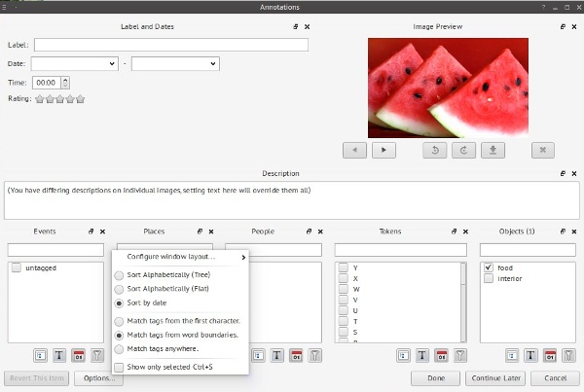Check the interior object checkbox
This screenshot has height=392, width=584.
(x=489, y=278)
